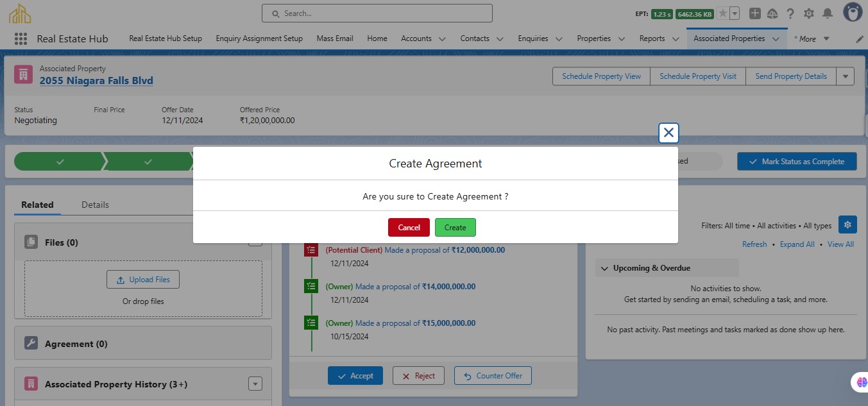The width and height of the screenshot is (868, 406).
Task: Open the App Launcher grid icon
Action: (21, 38)
